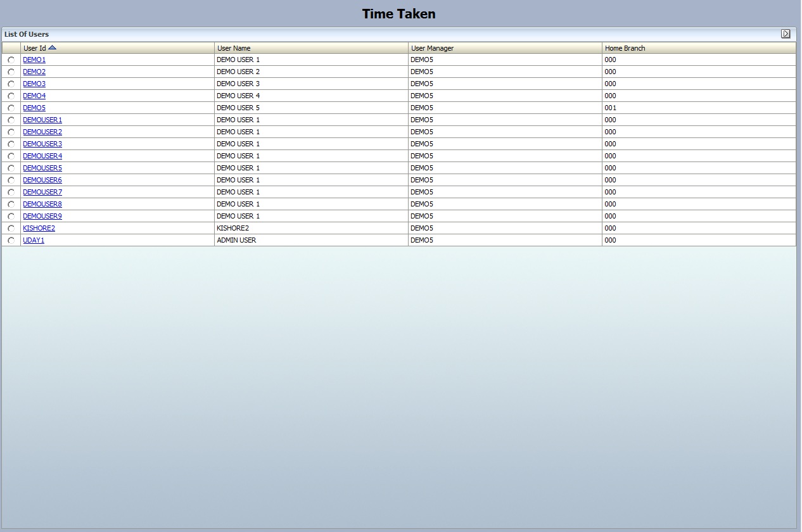This screenshot has height=532, width=802.
Task: Select the radio button for DEMOUSER2
Action: coord(11,132)
